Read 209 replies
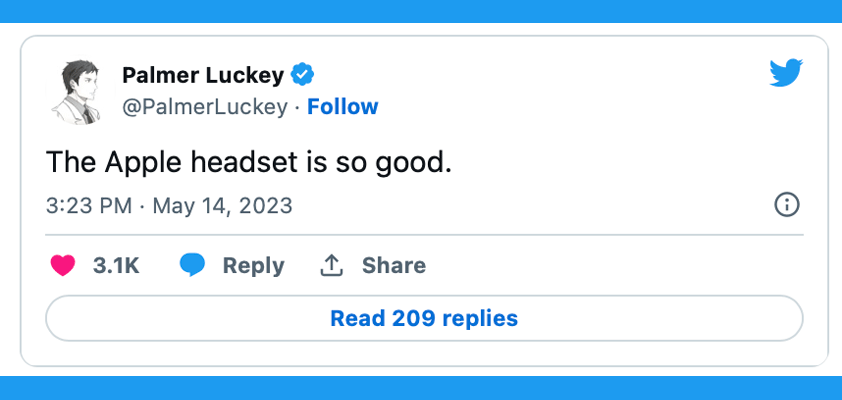The height and width of the screenshot is (400, 842). click(x=424, y=318)
